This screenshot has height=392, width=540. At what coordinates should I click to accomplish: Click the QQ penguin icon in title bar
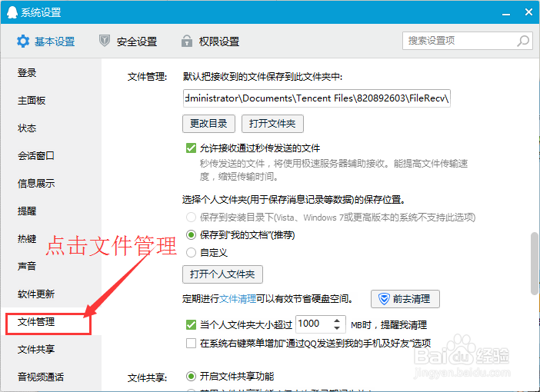(x=12, y=12)
